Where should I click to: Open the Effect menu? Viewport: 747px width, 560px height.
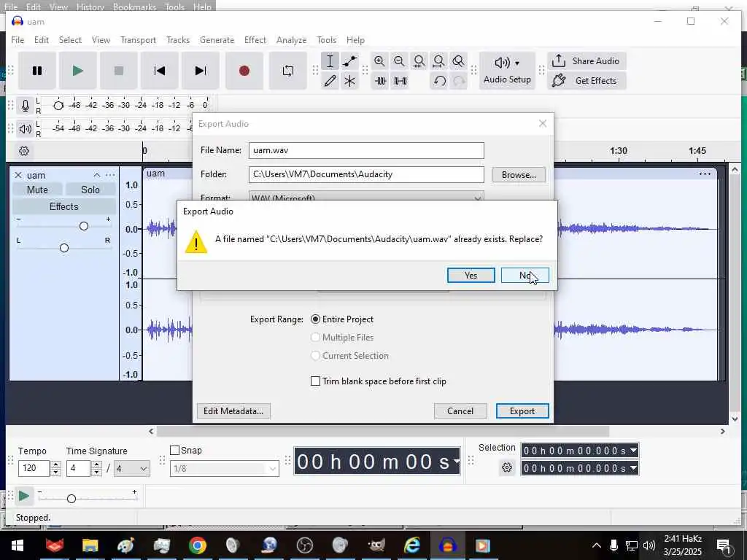[x=255, y=40]
